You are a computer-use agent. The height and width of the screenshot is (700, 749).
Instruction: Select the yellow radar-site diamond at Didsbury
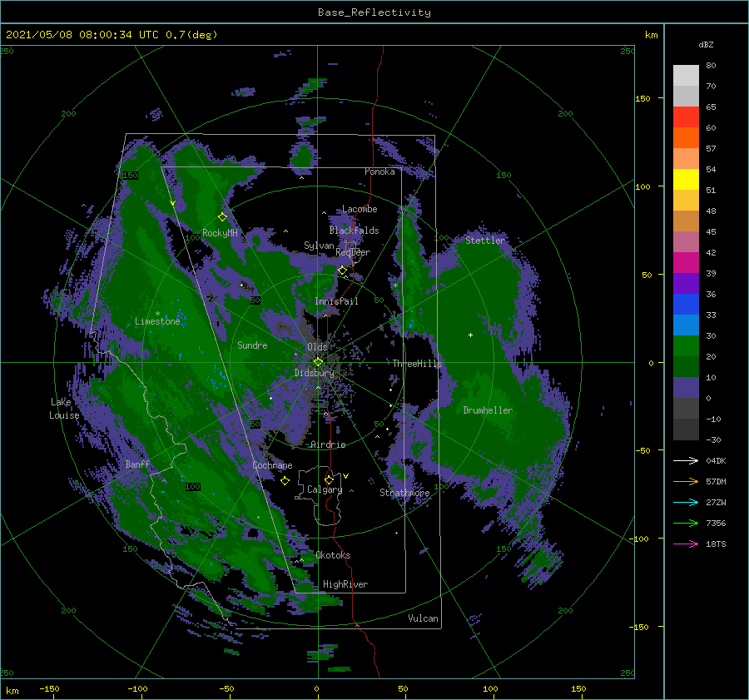coord(318,362)
